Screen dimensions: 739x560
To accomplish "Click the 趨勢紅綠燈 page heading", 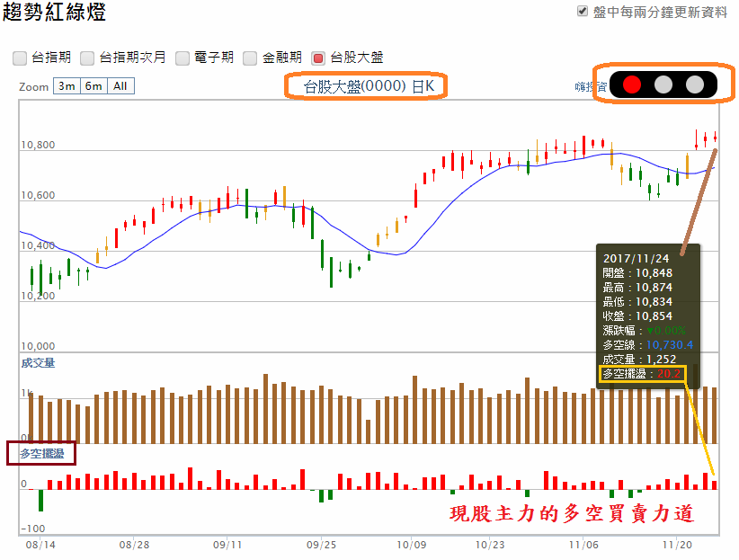I will click(54, 12).
